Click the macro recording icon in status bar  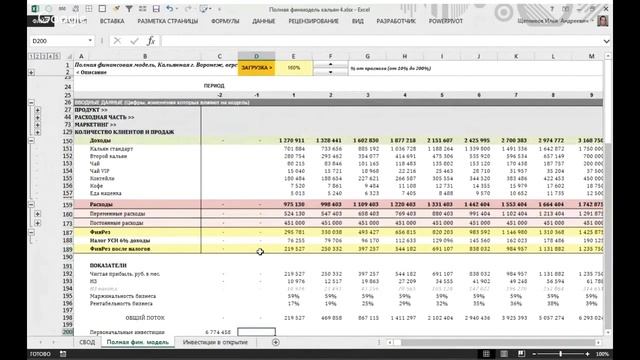63,354
